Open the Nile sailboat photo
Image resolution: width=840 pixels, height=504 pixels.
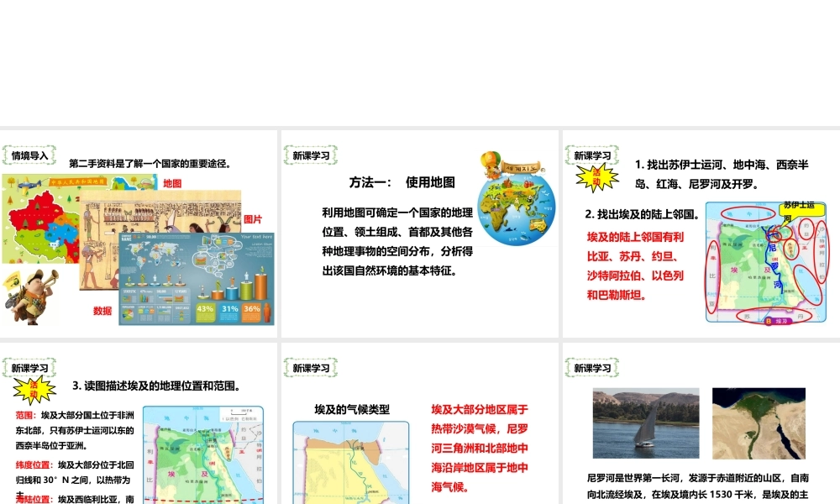click(645, 423)
